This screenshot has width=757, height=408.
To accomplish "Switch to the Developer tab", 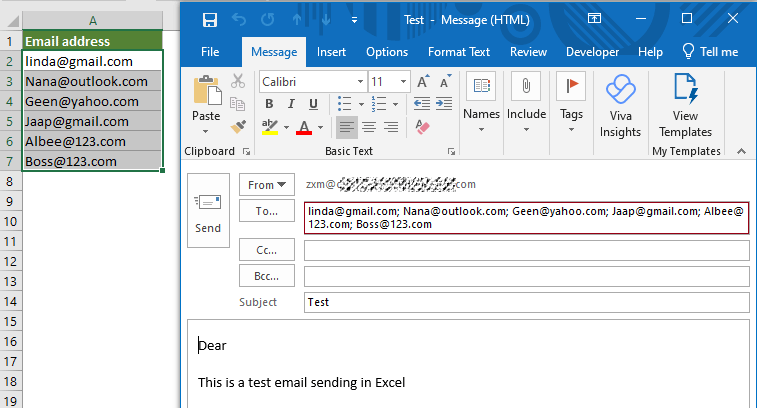I will click(x=592, y=52).
